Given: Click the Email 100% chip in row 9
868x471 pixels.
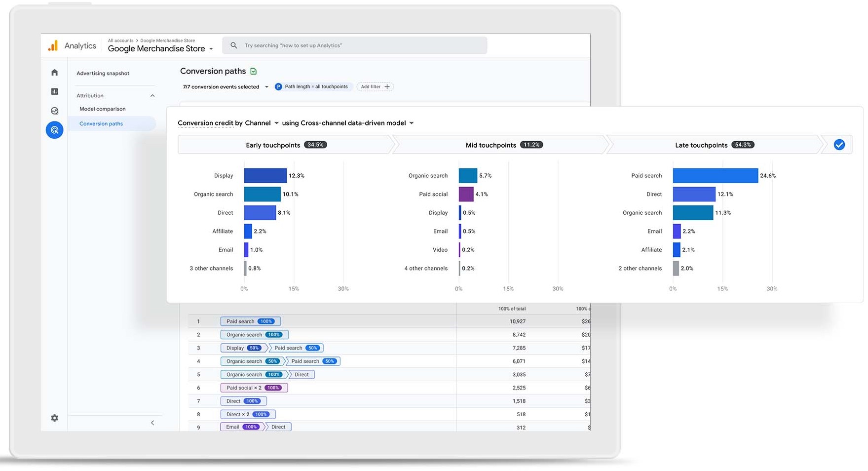Looking at the screenshot, I should point(243,427).
